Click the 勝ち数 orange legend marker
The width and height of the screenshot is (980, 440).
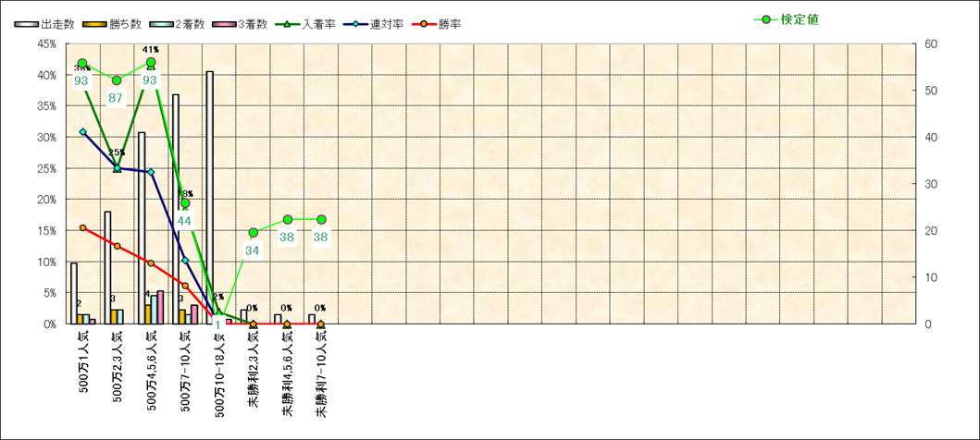(95, 24)
